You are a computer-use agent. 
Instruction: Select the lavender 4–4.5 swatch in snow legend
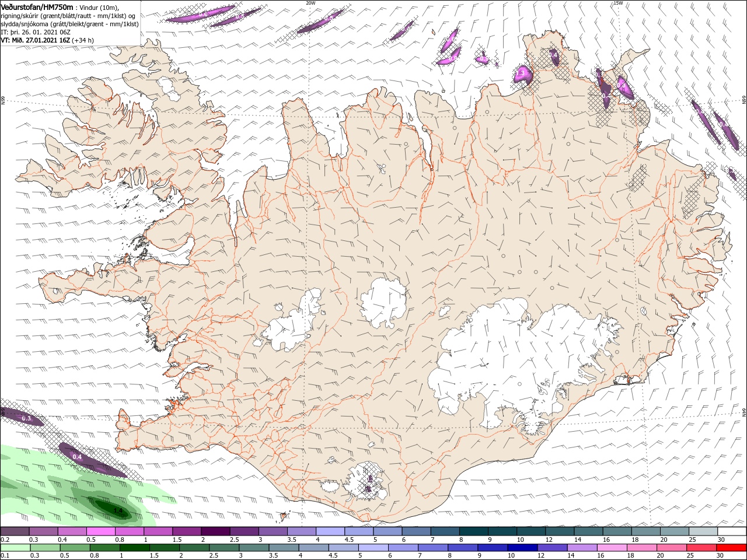click(330, 531)
